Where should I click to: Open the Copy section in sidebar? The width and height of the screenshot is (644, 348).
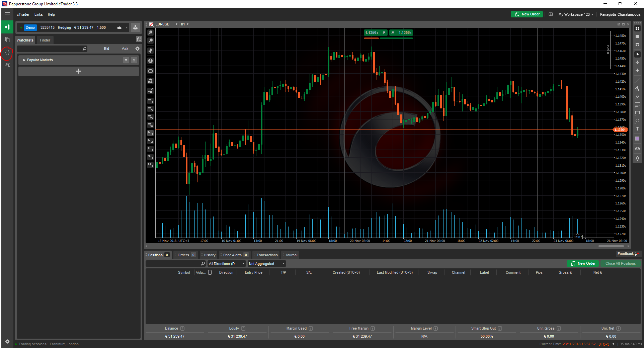point(7,40)
